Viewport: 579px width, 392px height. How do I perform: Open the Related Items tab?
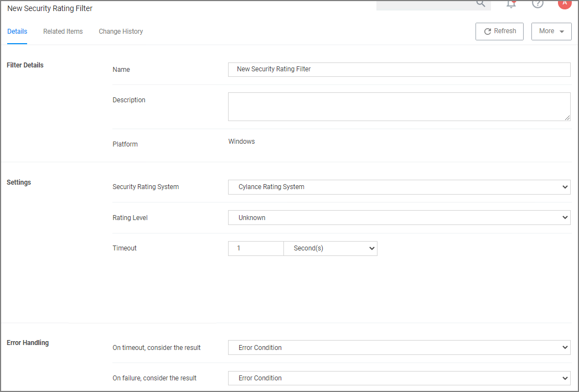click(x=63, y=32)
